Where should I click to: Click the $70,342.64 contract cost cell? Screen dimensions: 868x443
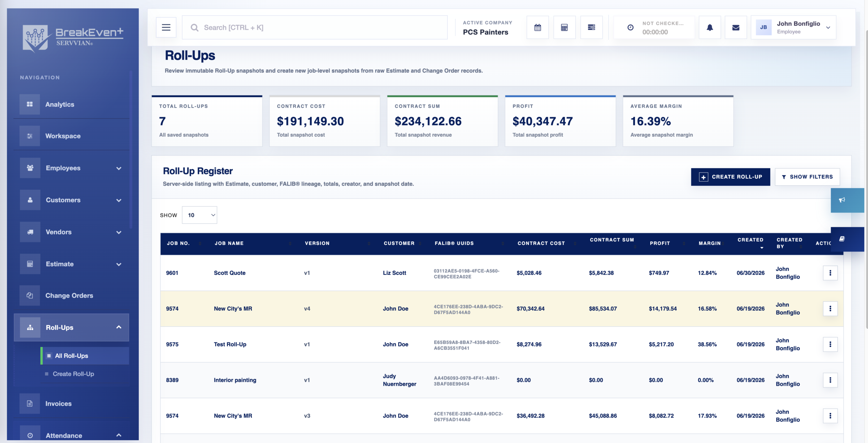[x=530, y=309]
